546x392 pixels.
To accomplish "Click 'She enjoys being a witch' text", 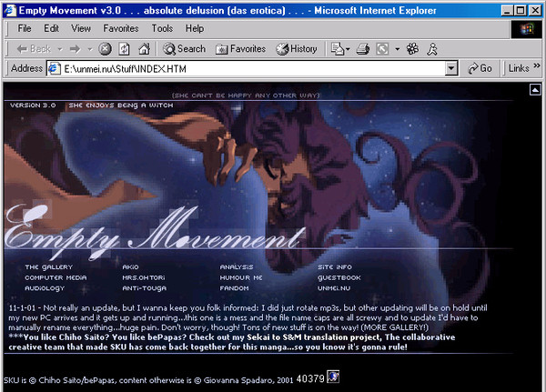I will pyautogui.click(x=120, y=106).
